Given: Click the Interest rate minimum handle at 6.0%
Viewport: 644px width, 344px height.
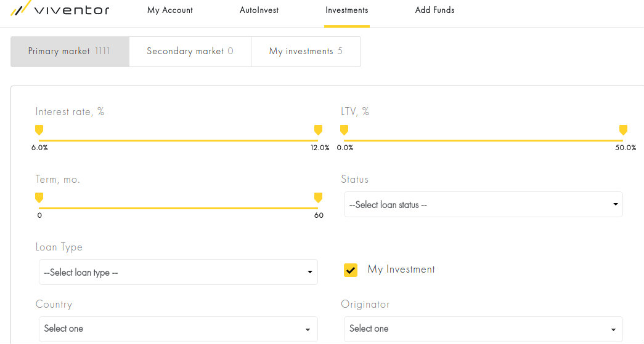Looking at the screenshot, I should (x=39, y=130).
